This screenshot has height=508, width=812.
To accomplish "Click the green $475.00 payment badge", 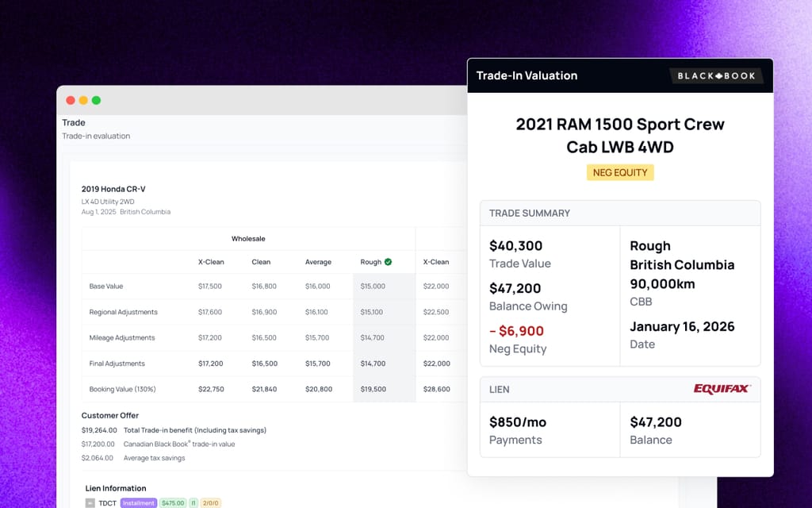I will [x=172, y=502].
